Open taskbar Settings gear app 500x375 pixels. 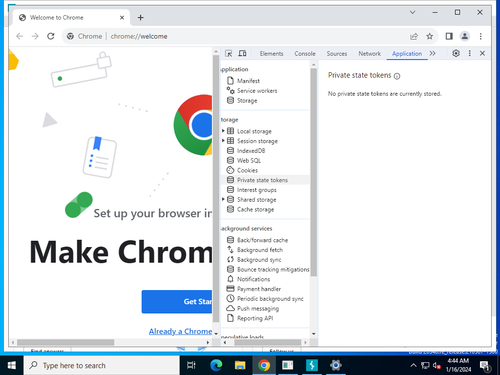point(336,366)
